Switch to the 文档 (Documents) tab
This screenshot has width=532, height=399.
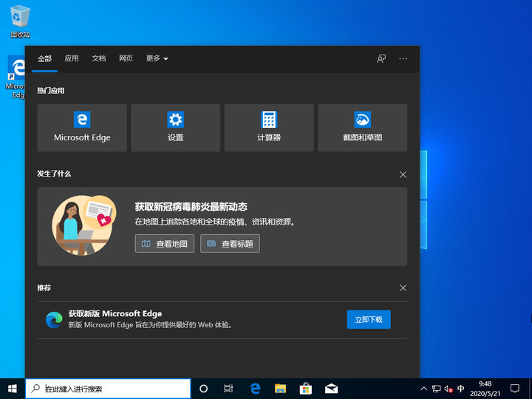tap(99, 58)
